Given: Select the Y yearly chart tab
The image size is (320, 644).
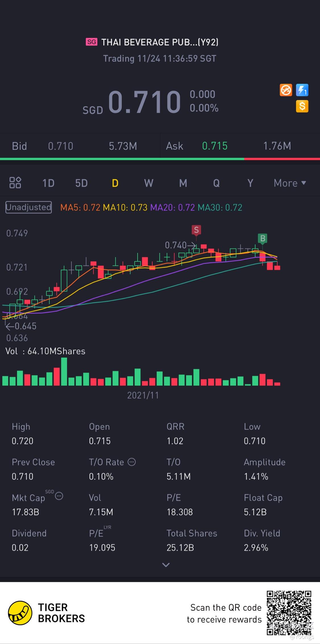Looking at the screenshot, I should (250, 183).
